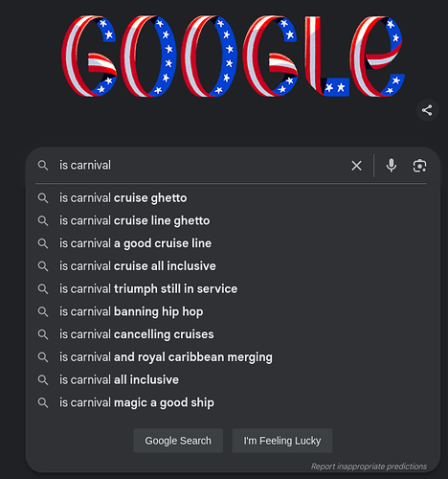Click the magnifier icon in search box
Image resolution: width=448 pixels, height=479 pixels.
43,166
